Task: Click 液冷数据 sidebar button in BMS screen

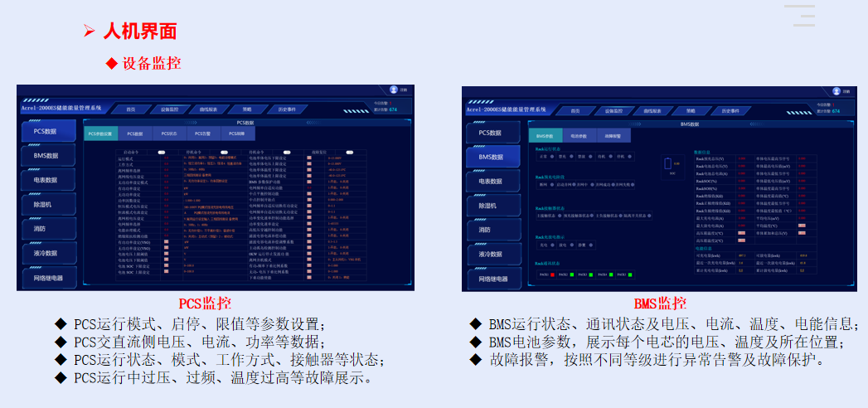Action: pos(491,254)
